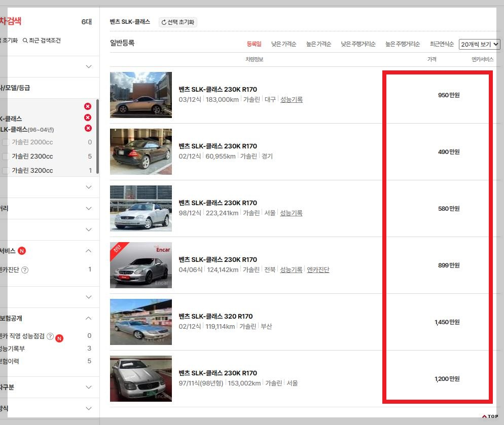The height and width of the screenshot is (425, 504).
Task: Open thumbnail of 60,955km black SLK
Action: pyautogui.click(x=141, y=151)
